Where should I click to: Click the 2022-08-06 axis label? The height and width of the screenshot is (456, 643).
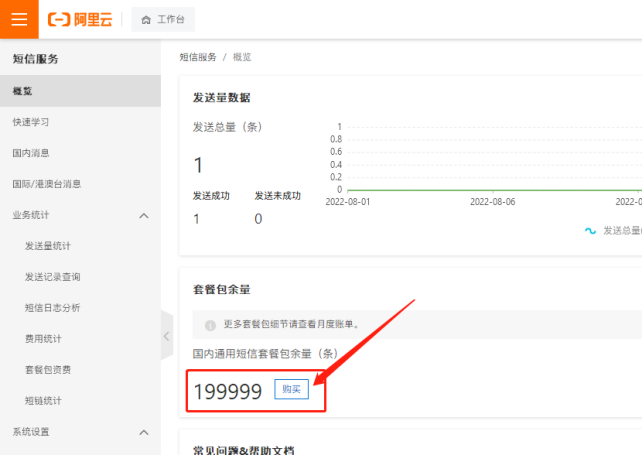tap(493, 202)
